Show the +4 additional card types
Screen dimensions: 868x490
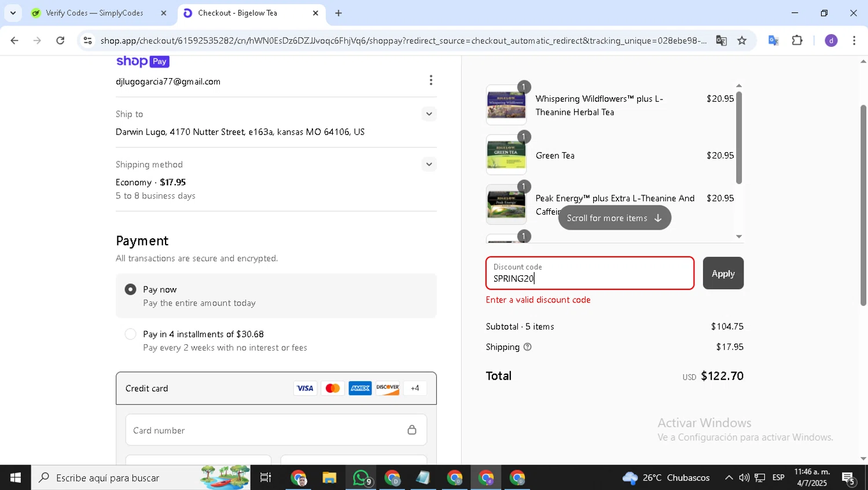click(x=415, y=388)
